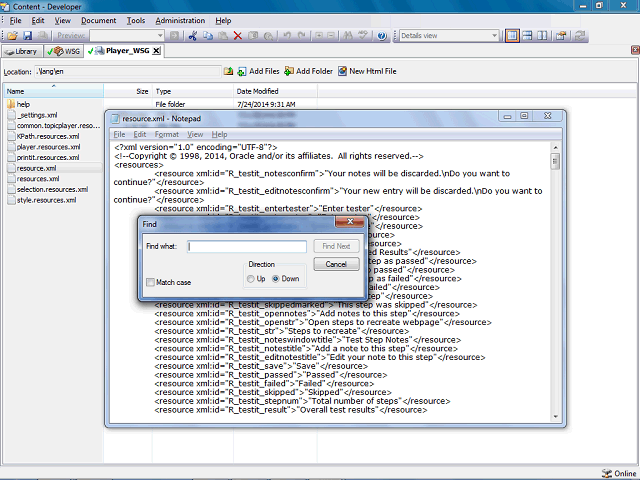This screenshot has width=640, height=480.
Task: Click Notepad scrollbar down arrow
Action: coord(555,416)
